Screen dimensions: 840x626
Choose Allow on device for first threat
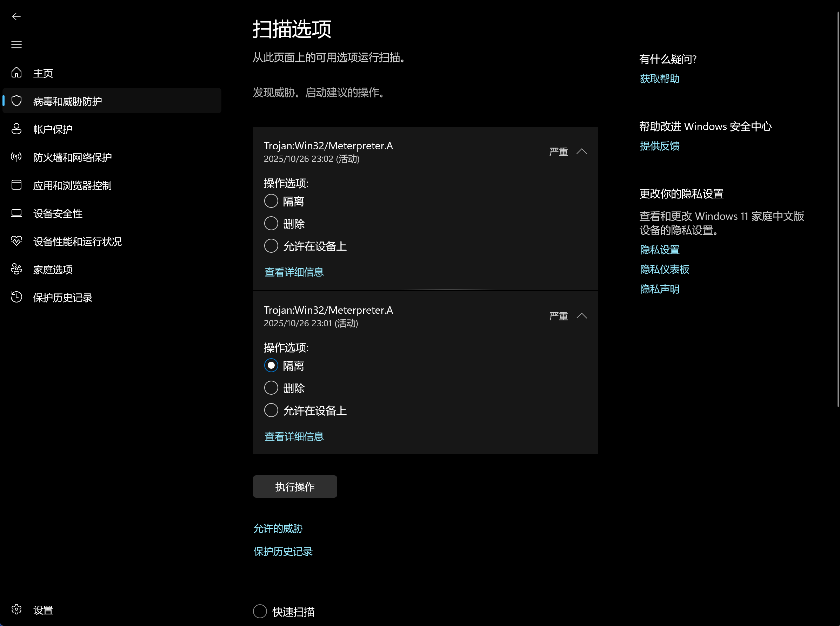pyautogui.click(x=271, y=246)
